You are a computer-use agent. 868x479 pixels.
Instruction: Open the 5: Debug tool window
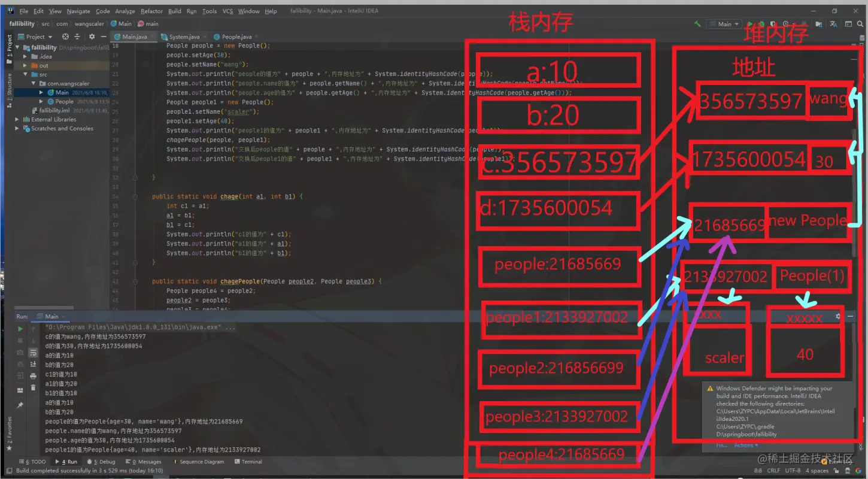[x=100, y=462]
